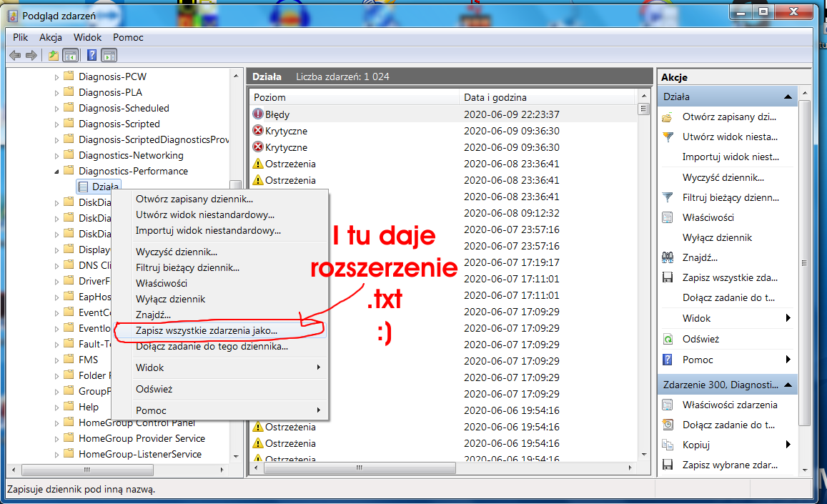Collapse the Działa section in Akcje pane

point(788,97)
